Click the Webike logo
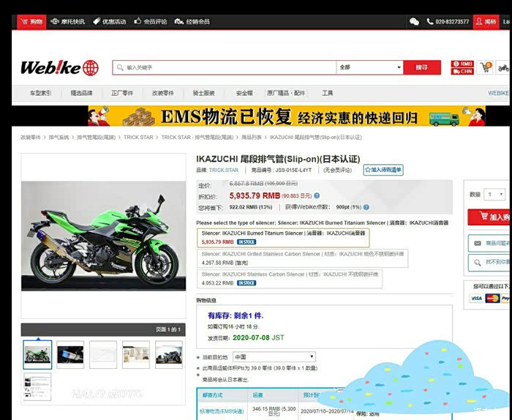 coord(60,67)
